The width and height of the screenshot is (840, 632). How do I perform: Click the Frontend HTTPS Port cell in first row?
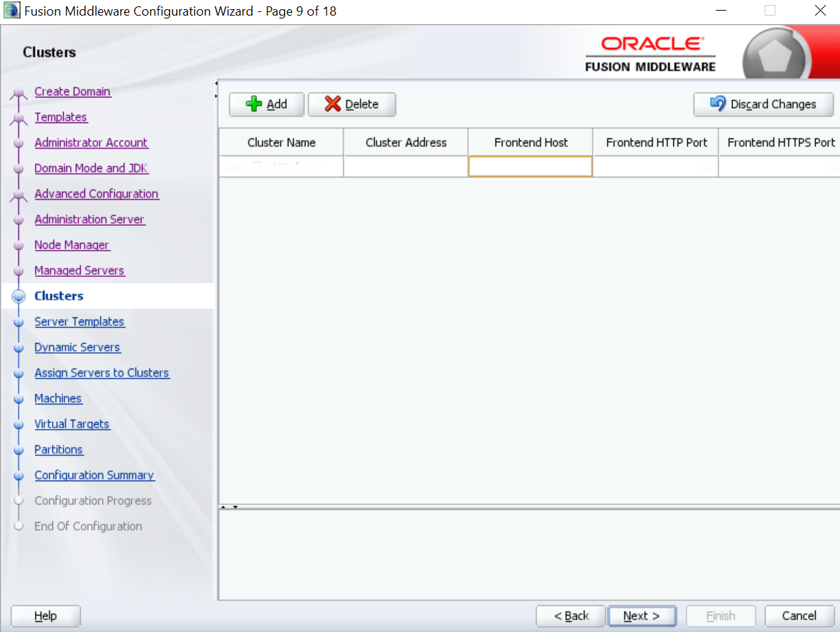780,167
